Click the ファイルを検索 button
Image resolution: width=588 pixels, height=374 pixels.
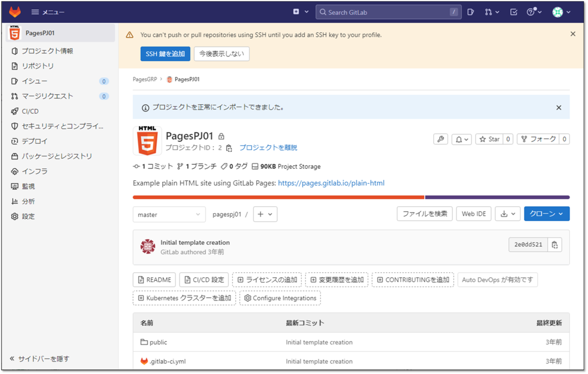(425, 214)
